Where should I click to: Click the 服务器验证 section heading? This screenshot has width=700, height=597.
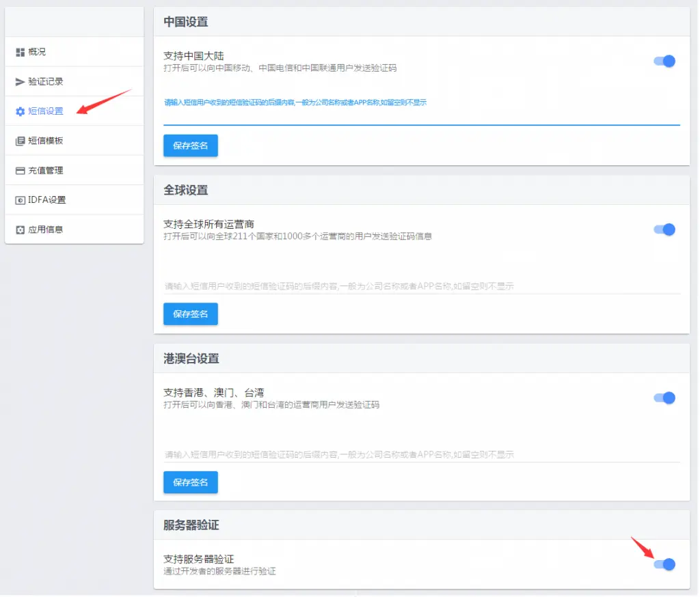click(191, 525)
